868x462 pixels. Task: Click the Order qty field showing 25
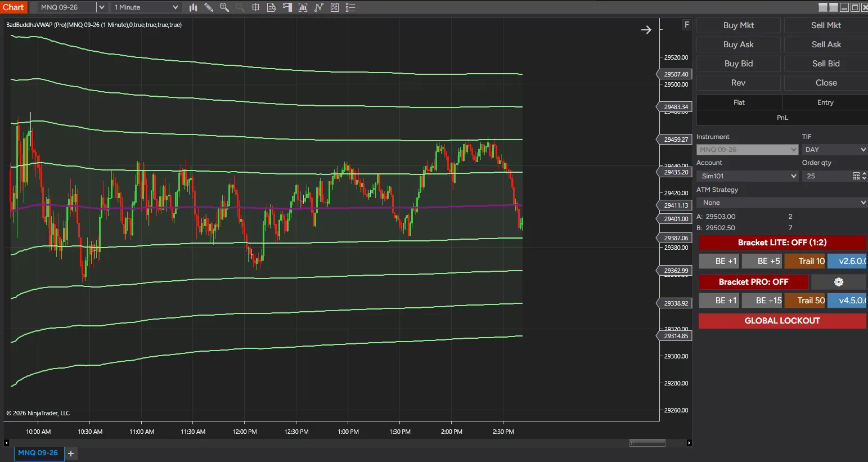826,176
